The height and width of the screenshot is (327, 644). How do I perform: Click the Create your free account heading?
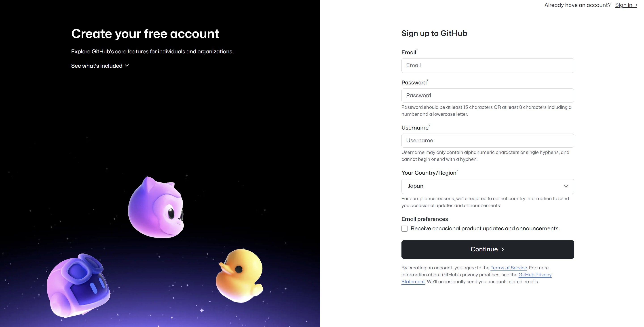coord(145,34)
